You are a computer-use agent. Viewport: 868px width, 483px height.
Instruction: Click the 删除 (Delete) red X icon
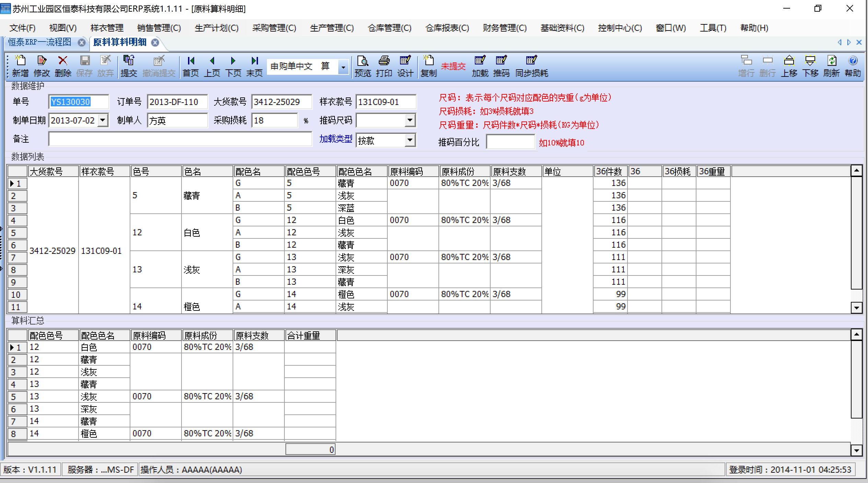pyautogui.click(x=63, y=66)
